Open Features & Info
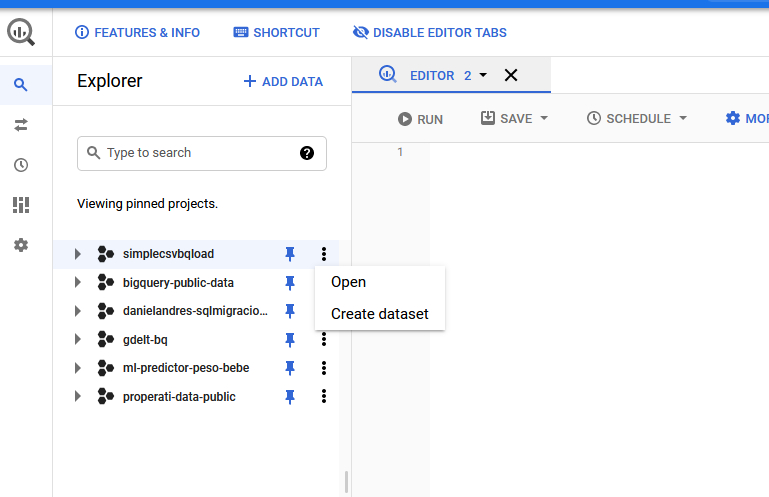This screenshot has width=769, height=497. click(137, 32)
